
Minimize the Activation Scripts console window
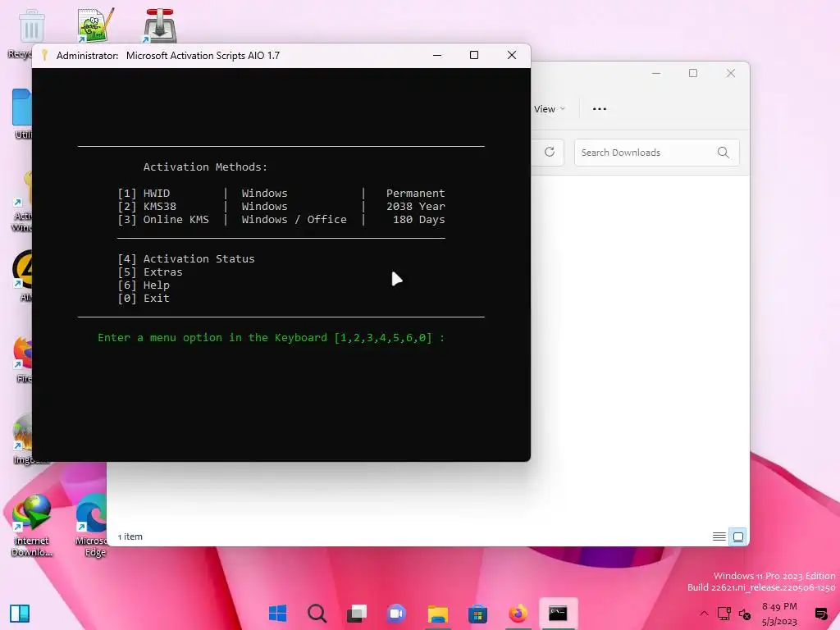click(437, 55)
